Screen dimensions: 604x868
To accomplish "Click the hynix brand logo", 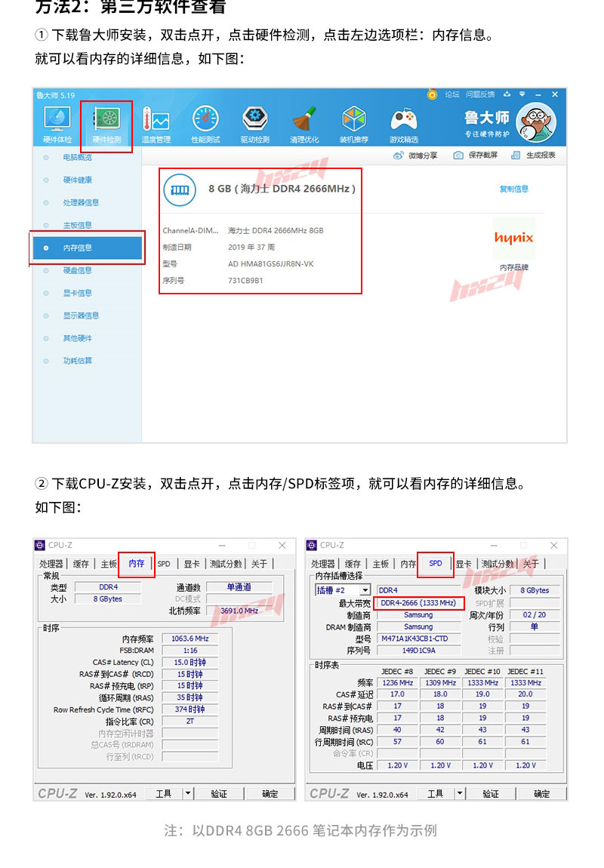I will click(513, 238).
